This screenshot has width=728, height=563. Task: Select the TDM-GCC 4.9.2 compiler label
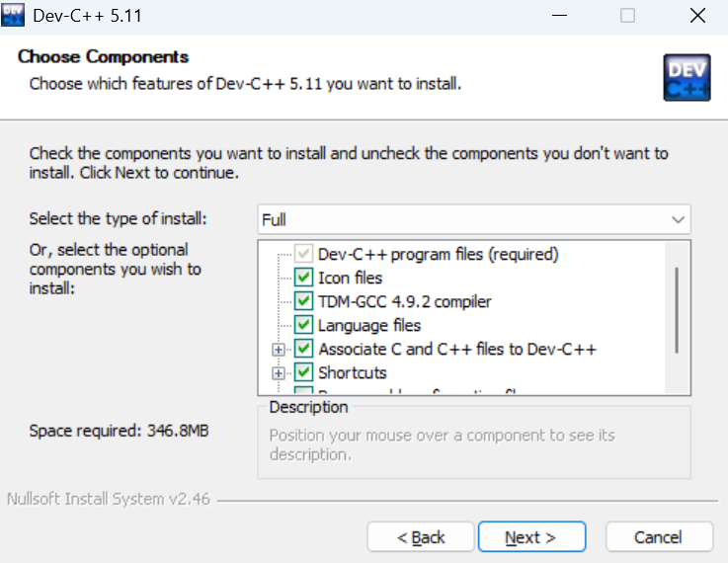(404, 301)
